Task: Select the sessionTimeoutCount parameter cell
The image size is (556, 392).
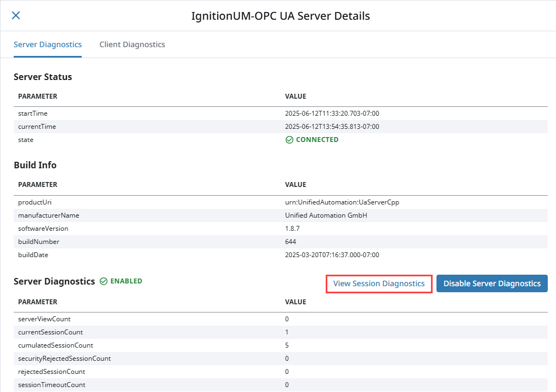Action: (52, 384)
